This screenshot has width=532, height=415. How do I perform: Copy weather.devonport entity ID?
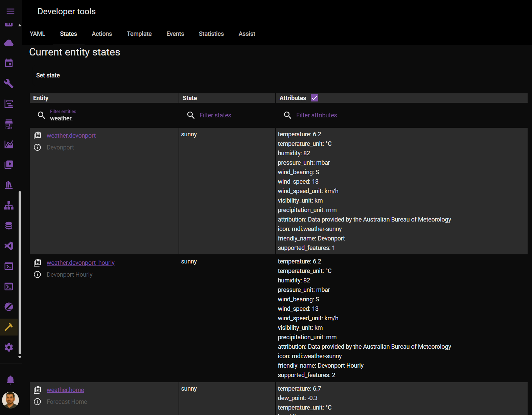38,136
